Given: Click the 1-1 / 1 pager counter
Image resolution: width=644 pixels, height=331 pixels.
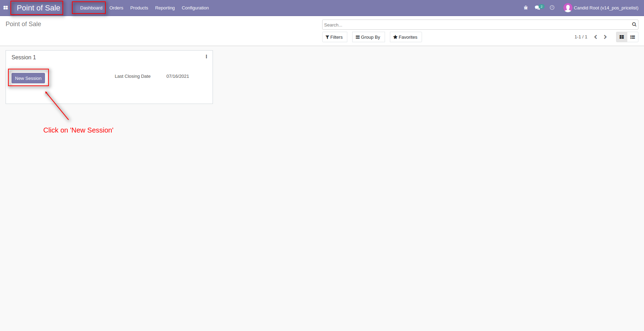Looking at the screenshot, I should pyautogui.click(x=581, y=37).
